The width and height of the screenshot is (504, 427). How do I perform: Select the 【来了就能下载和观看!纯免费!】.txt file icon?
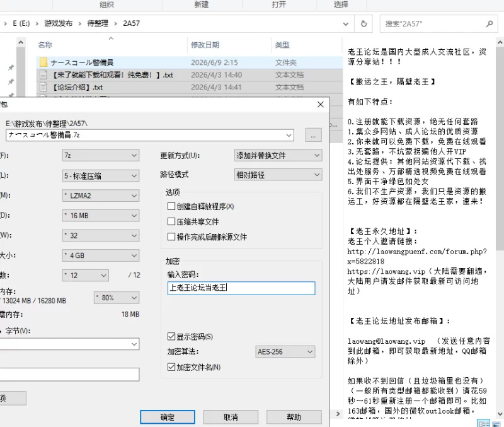tap(43, 75)
